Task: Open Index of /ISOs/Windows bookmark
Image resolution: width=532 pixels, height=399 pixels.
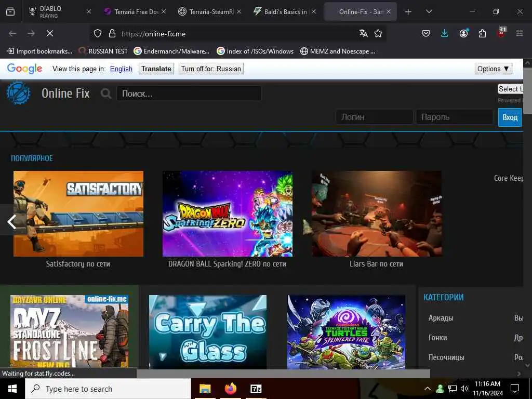Action: tap(255, 51)
